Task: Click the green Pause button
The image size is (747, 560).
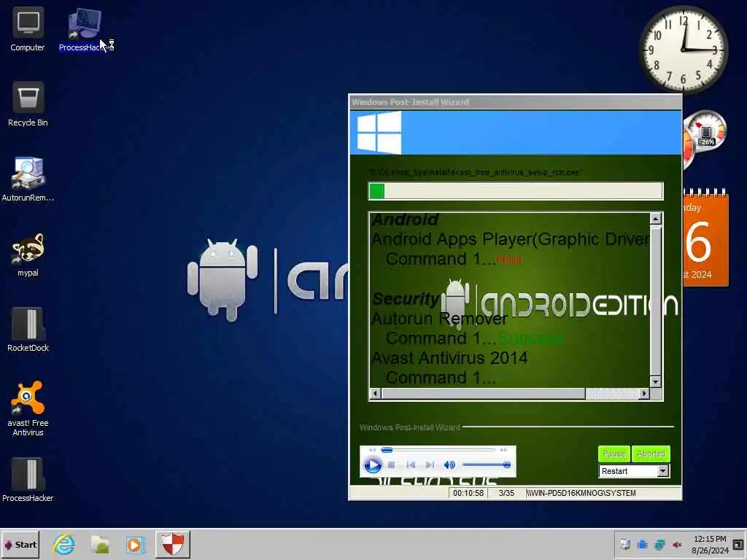Action: click(x=614, y=454)
